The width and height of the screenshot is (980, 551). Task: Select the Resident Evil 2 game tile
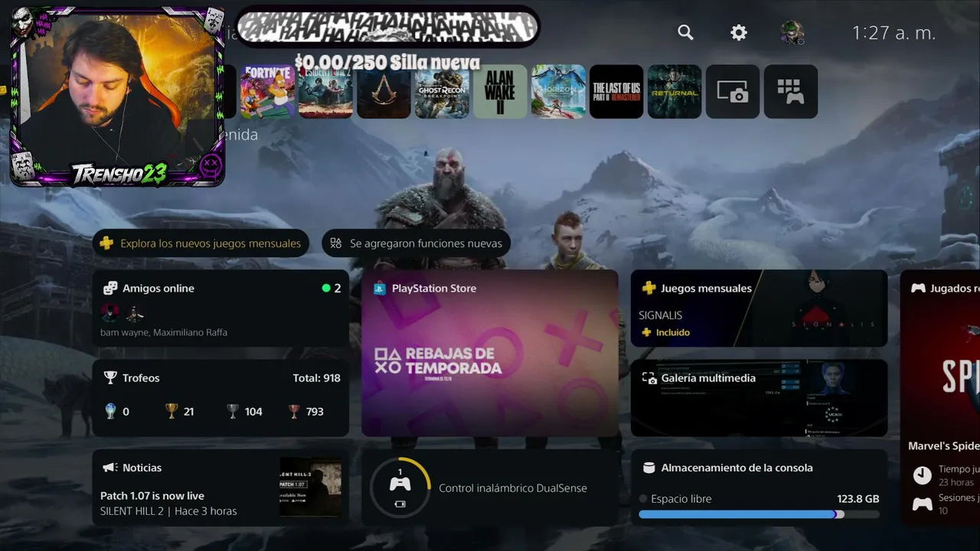point(326,92)
